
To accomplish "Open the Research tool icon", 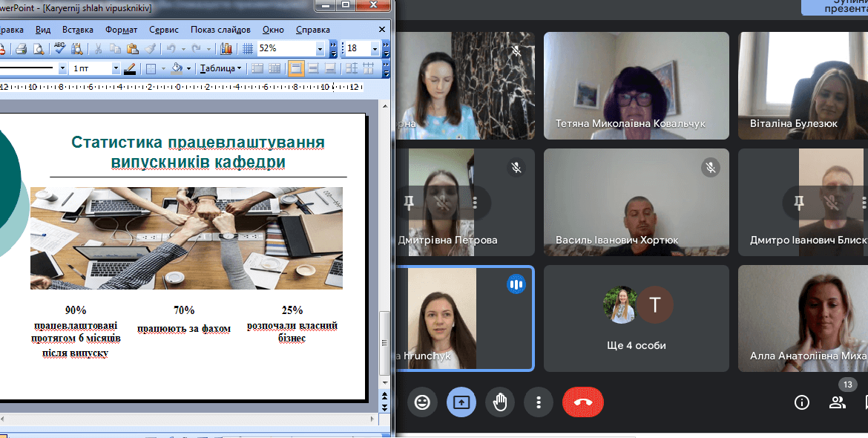I will 76,49.
